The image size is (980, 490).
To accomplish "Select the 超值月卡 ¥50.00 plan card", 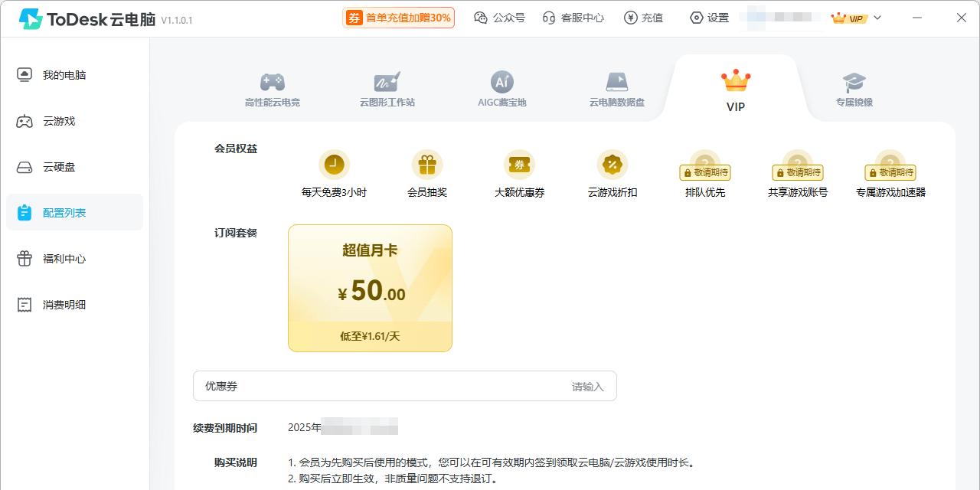I will 370,288.
